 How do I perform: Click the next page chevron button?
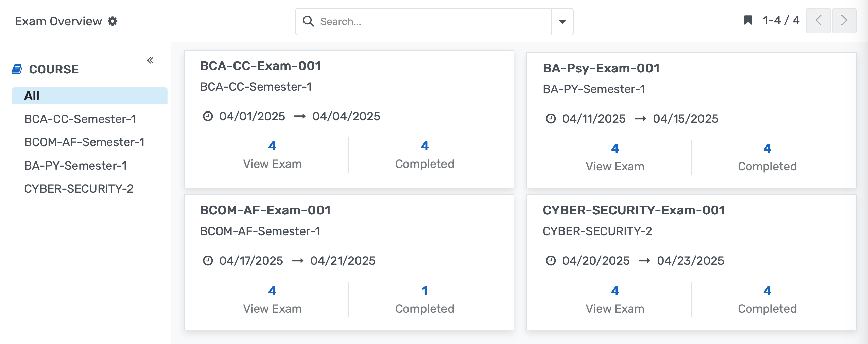pyautogui.click(x=845, y=21)
